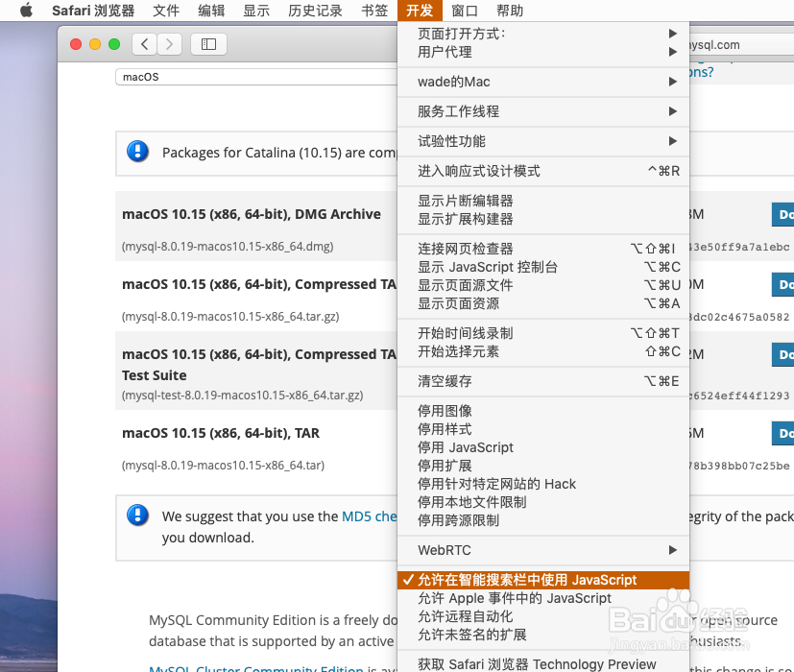Click the filename mysql-8.0.19-macos10.15-x86_64.tar
The image size is (794, 672).
223,466
